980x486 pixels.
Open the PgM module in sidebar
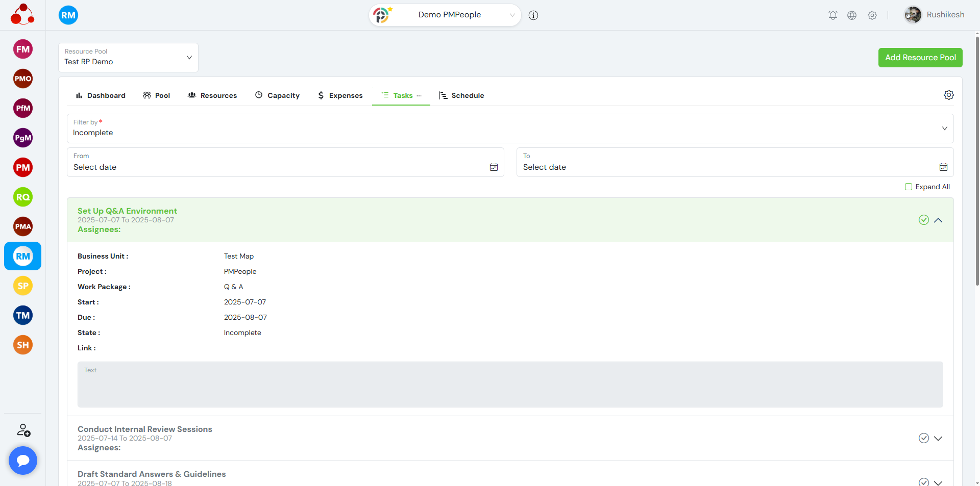(23, 138)
